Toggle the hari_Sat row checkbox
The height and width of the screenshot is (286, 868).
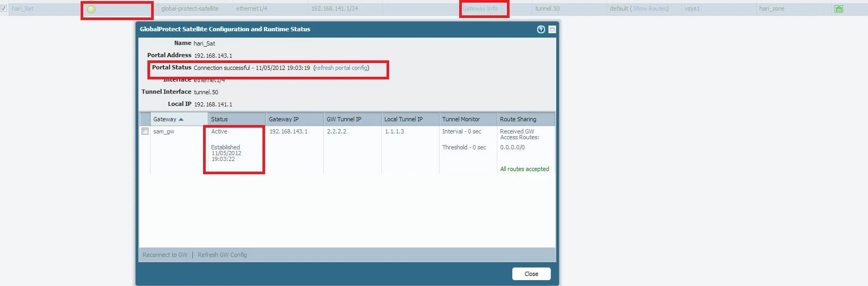coord(4,8)
